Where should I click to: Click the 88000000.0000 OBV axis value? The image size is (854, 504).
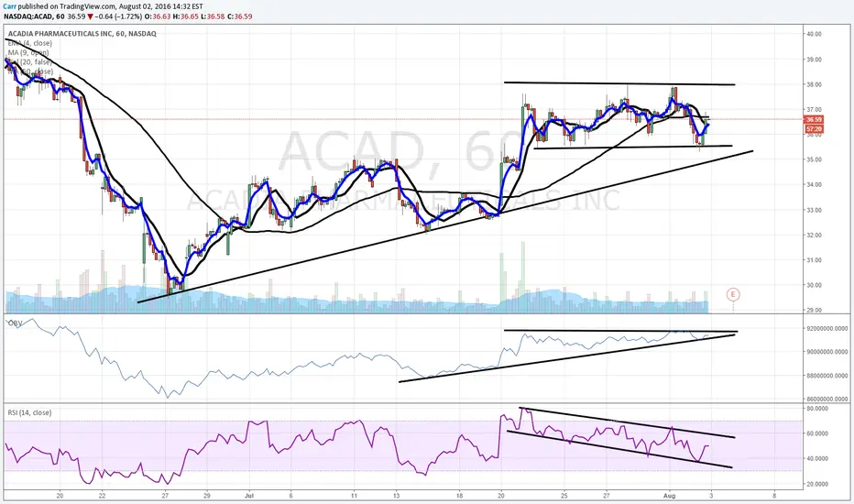(827, 376)
